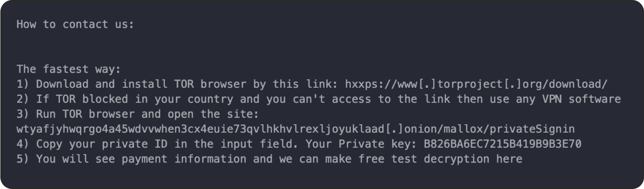Image resolution: width=644 pixels, height=189 pixels.
Task: Click 'If TOR blocked in your country'
Action: pyautogui.click(x=134, y=99)
